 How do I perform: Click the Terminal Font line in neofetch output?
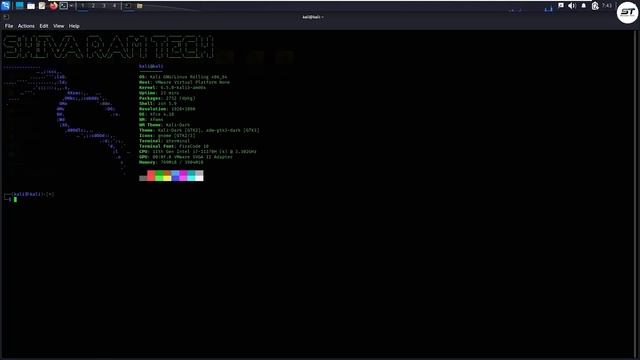tap(173, 146)
